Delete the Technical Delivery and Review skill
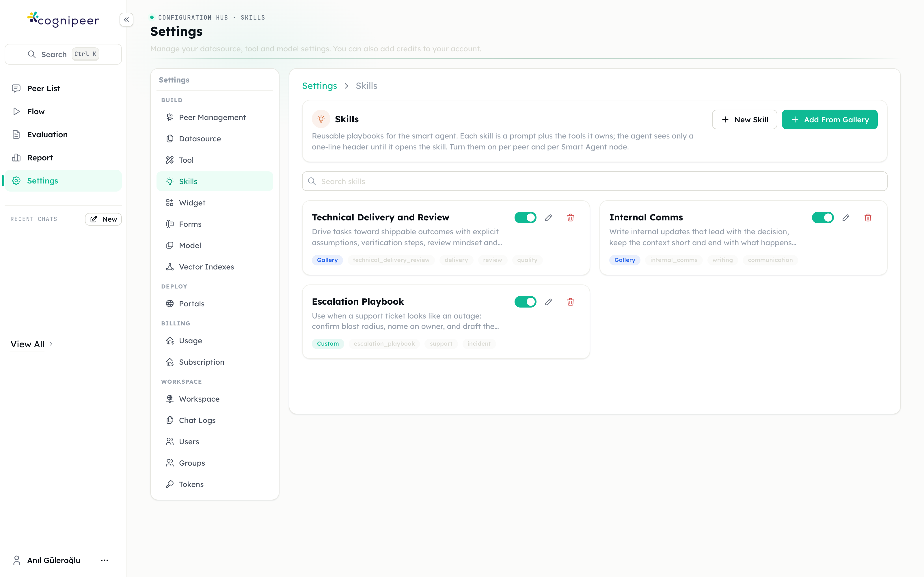This screenshot has height=577, width=924. 571,218
